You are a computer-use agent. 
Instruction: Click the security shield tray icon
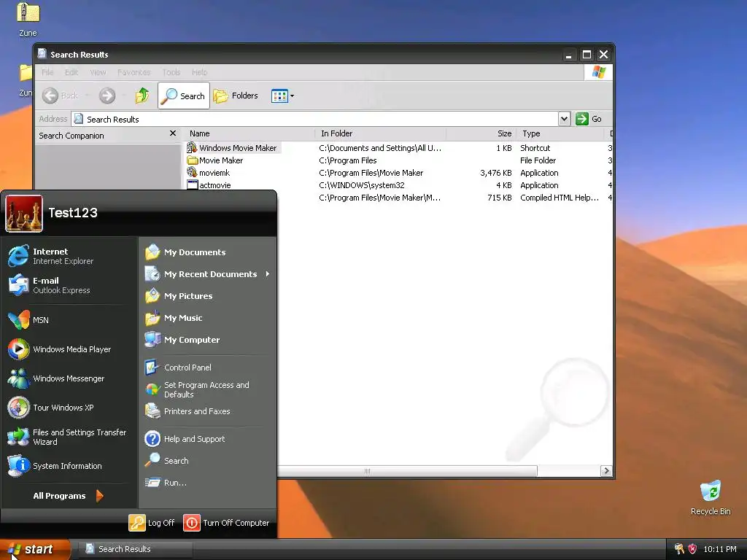[693, 549]
